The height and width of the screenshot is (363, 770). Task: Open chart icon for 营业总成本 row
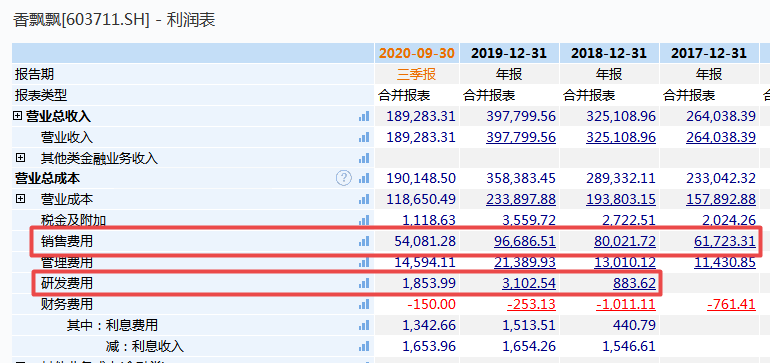click(x=364, y=178)
